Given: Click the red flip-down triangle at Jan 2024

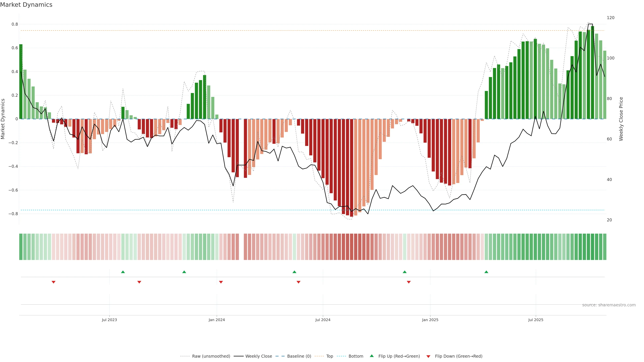Looking at the screenshot, I should [221, 282].
